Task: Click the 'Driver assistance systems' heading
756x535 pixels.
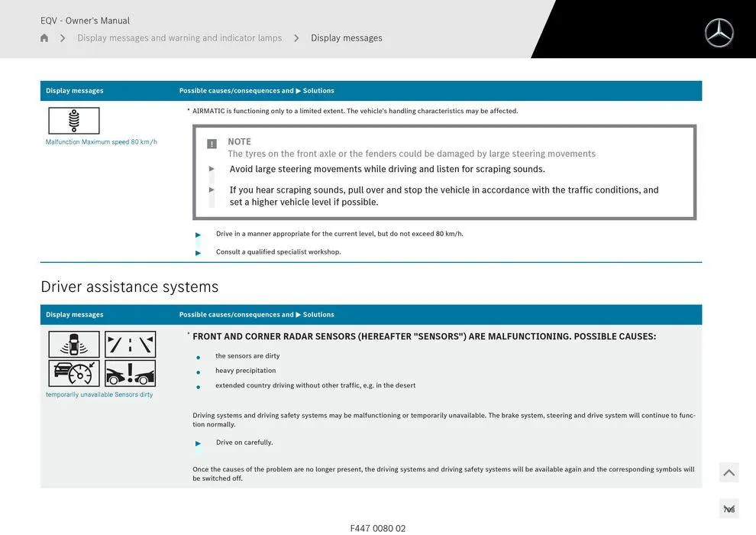Action: tap(129, 287)
